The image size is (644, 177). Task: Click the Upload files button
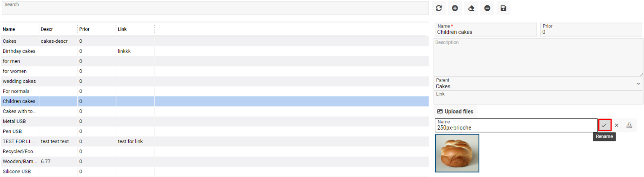tap(455, 111)
